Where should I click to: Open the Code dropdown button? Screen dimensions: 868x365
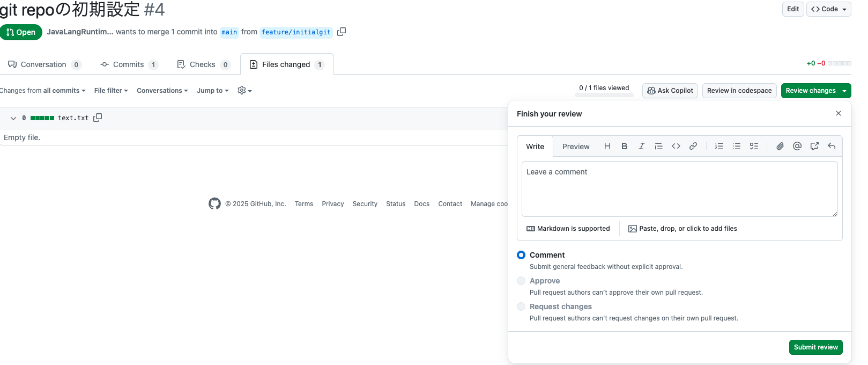[828, 9]
